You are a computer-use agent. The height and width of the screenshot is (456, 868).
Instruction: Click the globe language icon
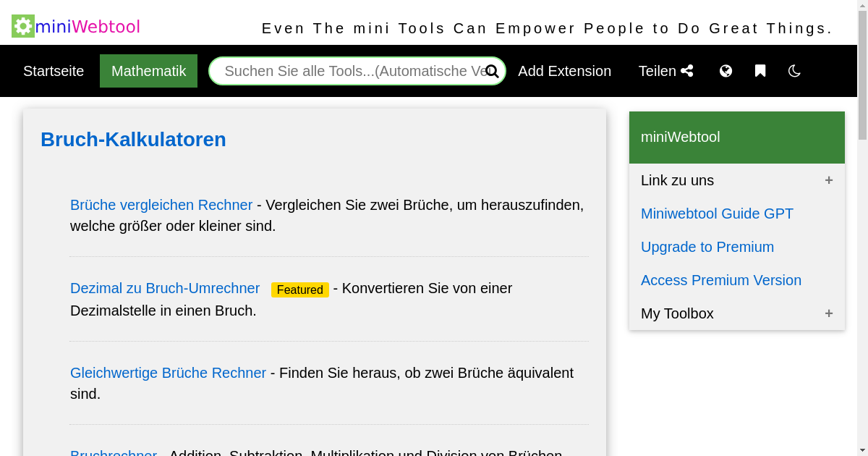click(726, 70)
